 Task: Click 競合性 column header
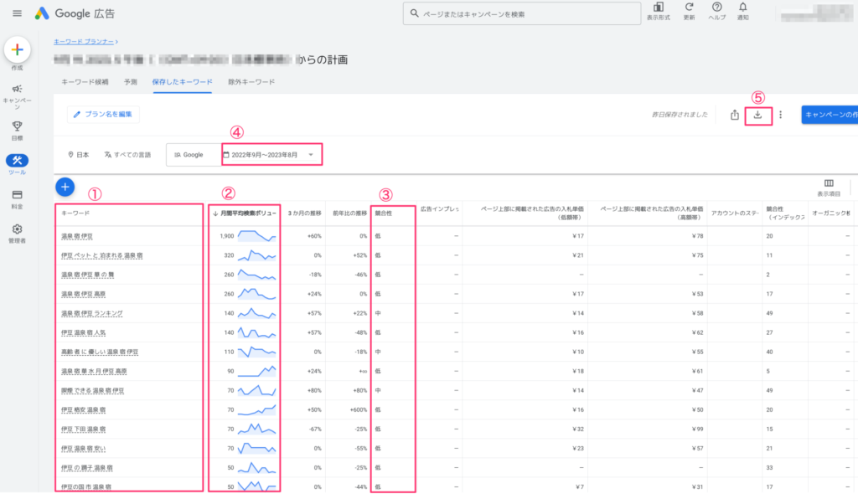coord(384,213)
